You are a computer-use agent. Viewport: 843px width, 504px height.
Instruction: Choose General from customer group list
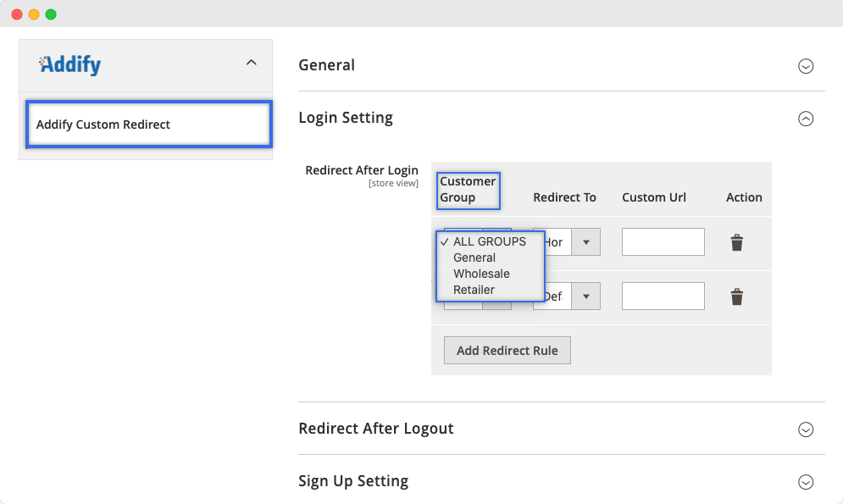(474, 258)
